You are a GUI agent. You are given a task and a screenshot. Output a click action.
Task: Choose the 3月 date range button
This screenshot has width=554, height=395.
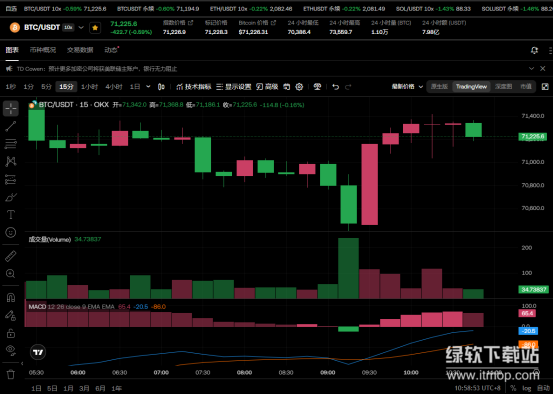click(x=84, y=388)
